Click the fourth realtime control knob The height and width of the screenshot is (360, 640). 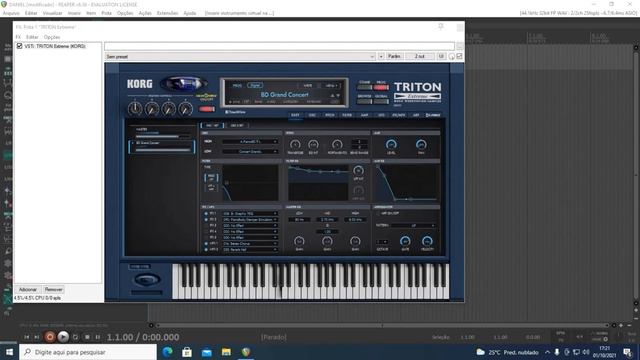[x=185, y=109]
